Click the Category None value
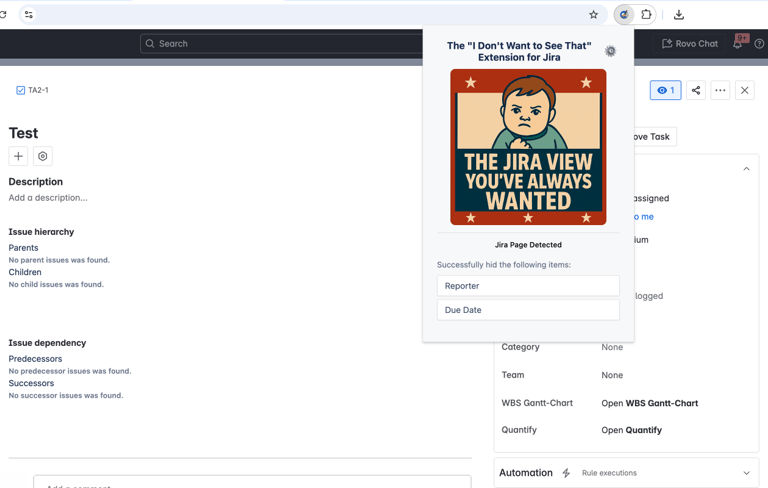This screenshot has height=488, width=768. (612, 347)
